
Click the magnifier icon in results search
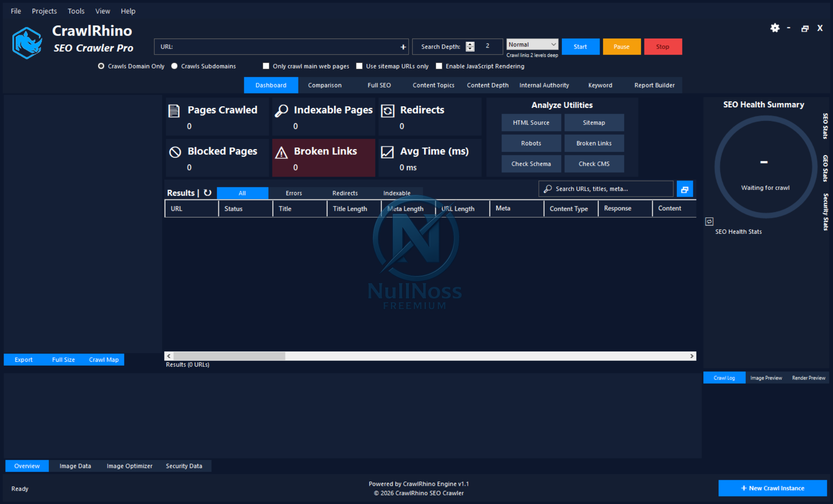tap(548, 189)
